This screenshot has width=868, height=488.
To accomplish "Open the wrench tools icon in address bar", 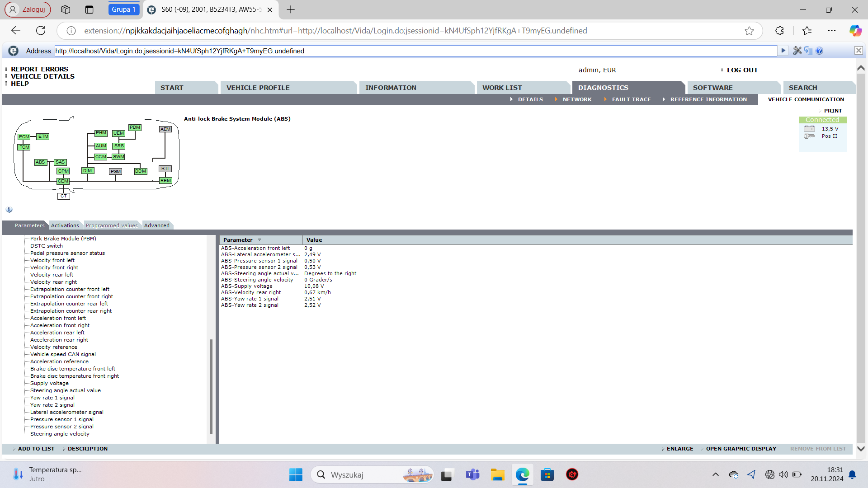I will [797, 51].
